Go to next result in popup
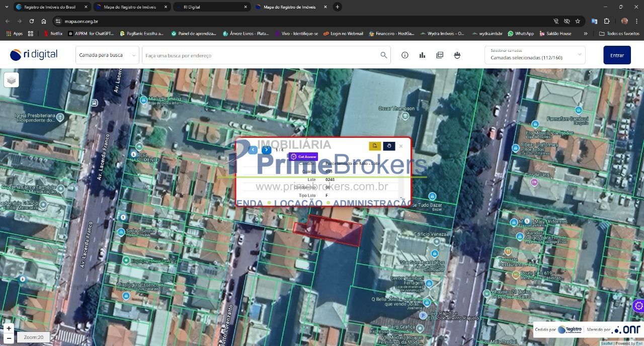Image resolution: width=644 pixels, height=346 pixels. coord(267,150)
